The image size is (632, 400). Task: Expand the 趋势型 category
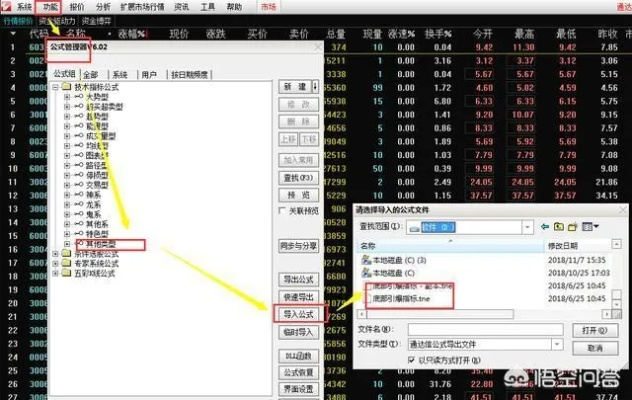coord(67,116)
